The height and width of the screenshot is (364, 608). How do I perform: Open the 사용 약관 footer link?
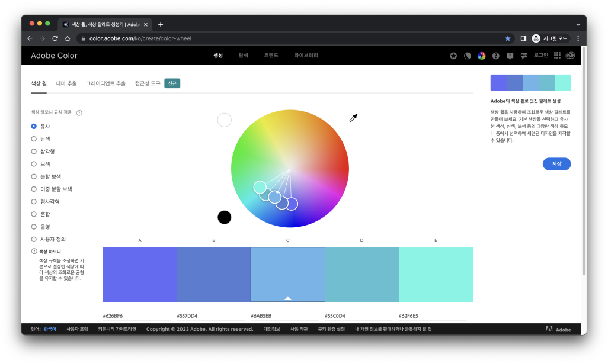(299, 329)
